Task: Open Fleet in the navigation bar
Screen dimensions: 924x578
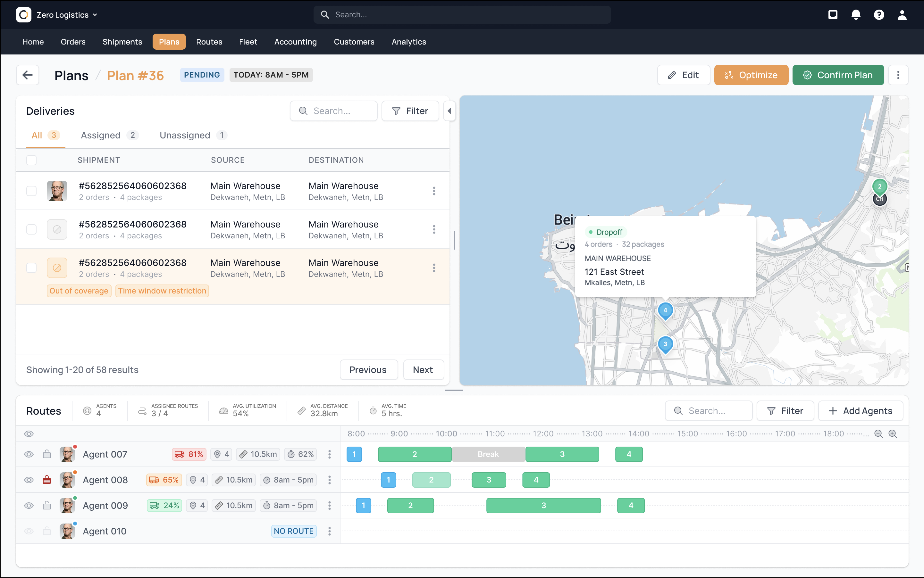Action: 248,42
